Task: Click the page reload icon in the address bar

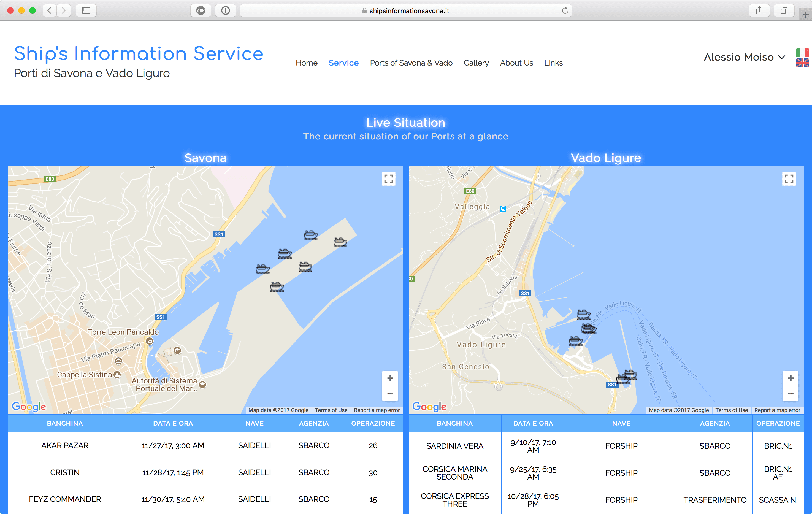Action: tap(565, 10)
